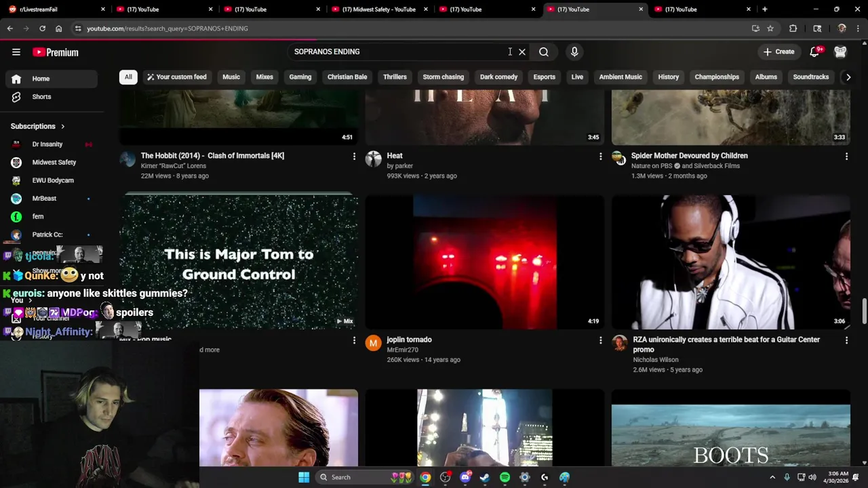The height and width of the screenshot is (488, 868).
Task: Select the Storm chasing filter chip
Action: click(x=443, y=77)
